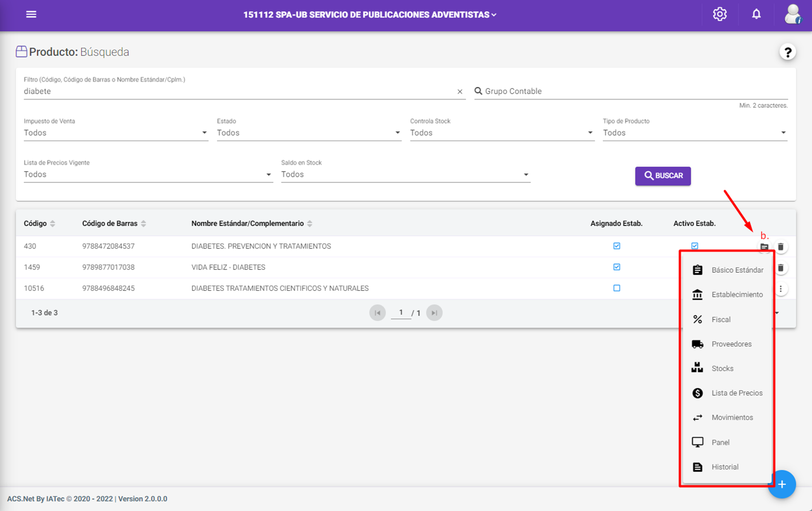The image size is (812, 511).
Task: Select Stocks menu entry
Action: pos(727,368)
